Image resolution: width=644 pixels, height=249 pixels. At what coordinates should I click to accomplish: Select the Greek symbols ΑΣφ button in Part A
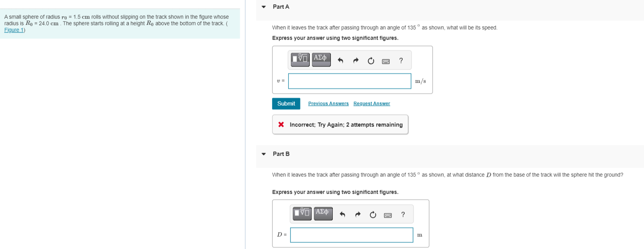[322, 59]
